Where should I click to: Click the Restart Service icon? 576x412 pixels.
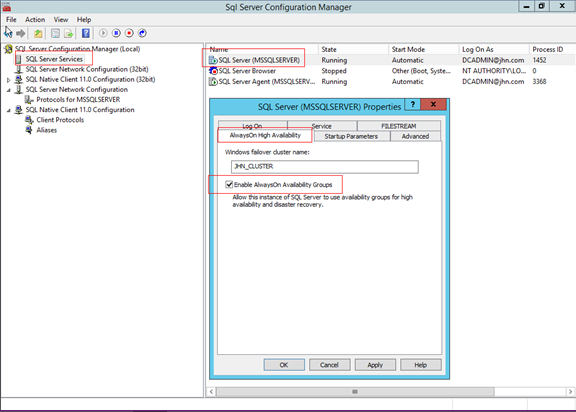pos(143,33)
